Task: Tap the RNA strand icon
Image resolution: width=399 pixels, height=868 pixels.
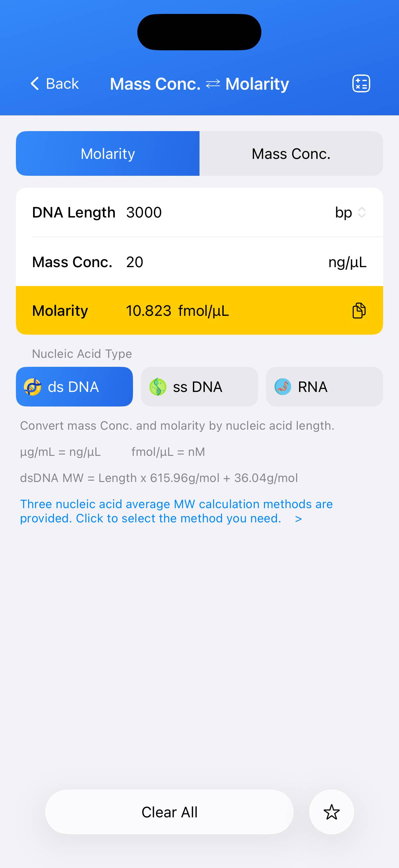Action: pos(283,387)
